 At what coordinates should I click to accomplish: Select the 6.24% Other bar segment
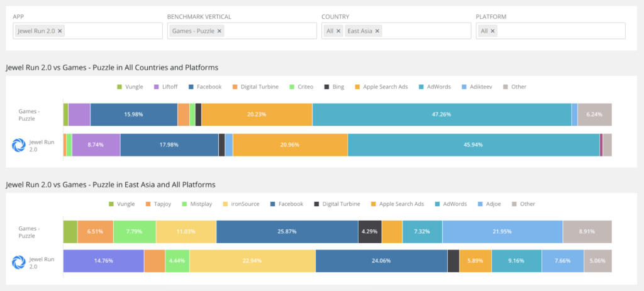pos(595,114)
